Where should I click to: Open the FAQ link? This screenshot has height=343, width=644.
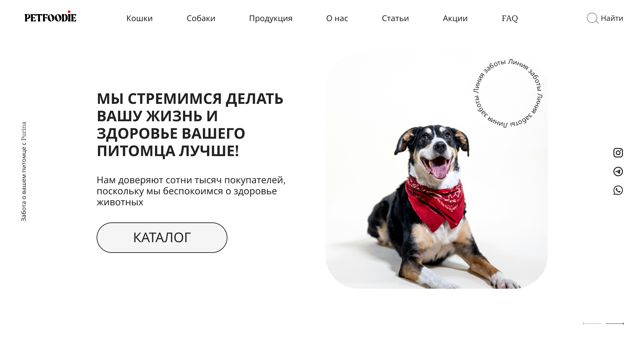(x=510, y=18)
